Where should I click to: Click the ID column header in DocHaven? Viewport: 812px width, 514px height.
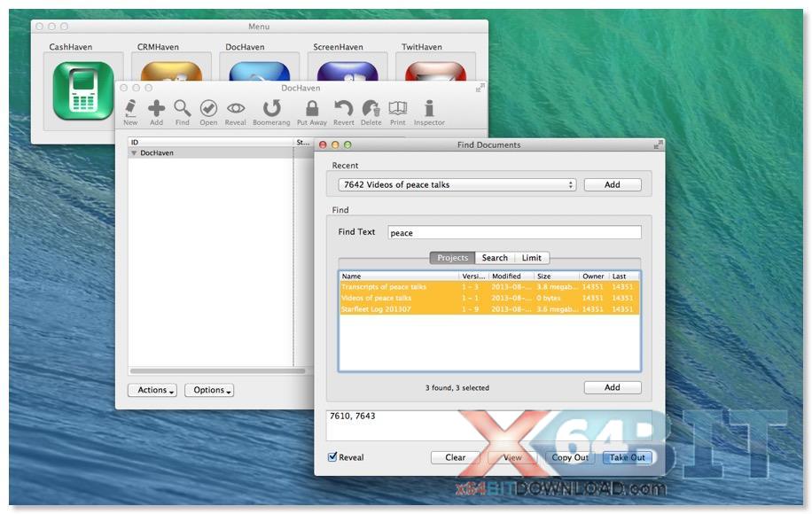pyautogui.click(x=210, y=142)
